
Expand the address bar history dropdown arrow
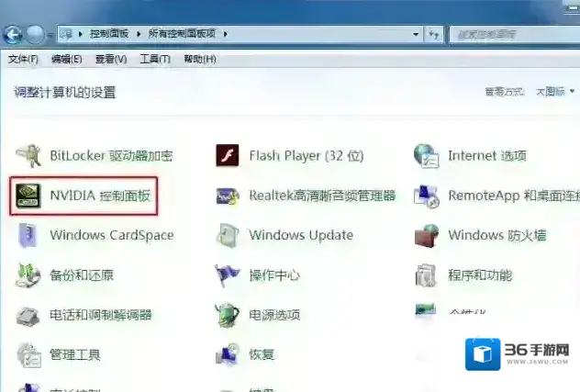pos(416,34)
